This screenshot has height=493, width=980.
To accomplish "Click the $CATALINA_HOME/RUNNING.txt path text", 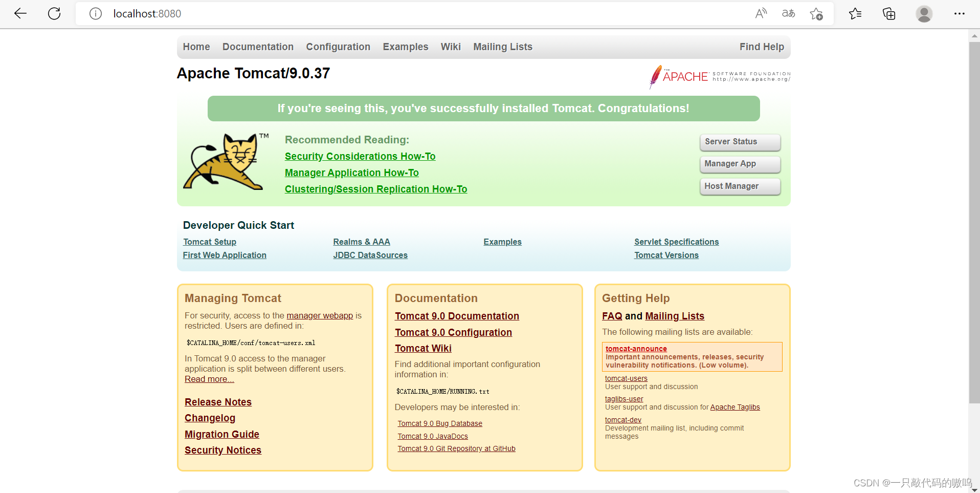I will tap(442, 392).
